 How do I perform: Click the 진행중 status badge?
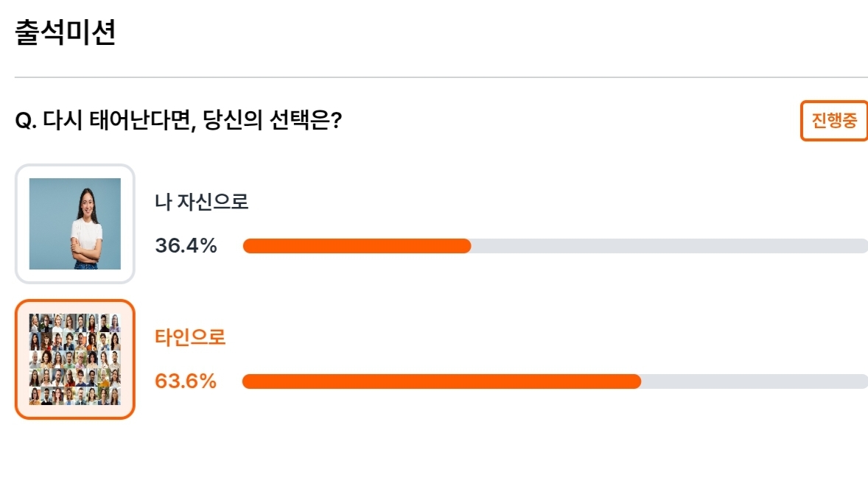point(833,121)
